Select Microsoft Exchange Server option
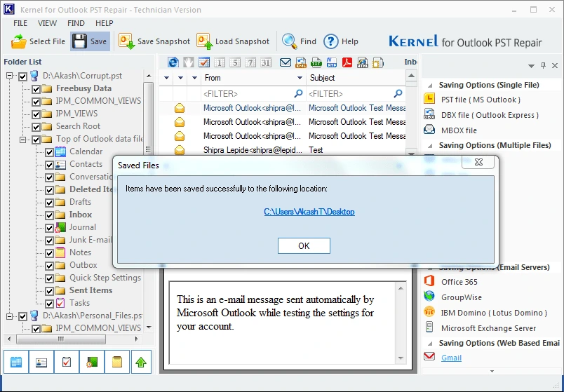The width and height of the screenshot is (564, 392). coord(480,328)
